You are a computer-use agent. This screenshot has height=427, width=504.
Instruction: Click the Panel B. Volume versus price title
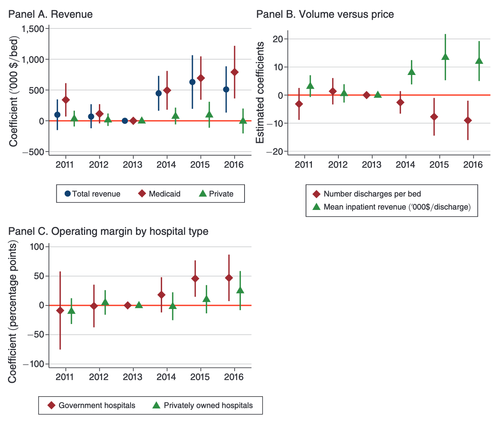325,15
